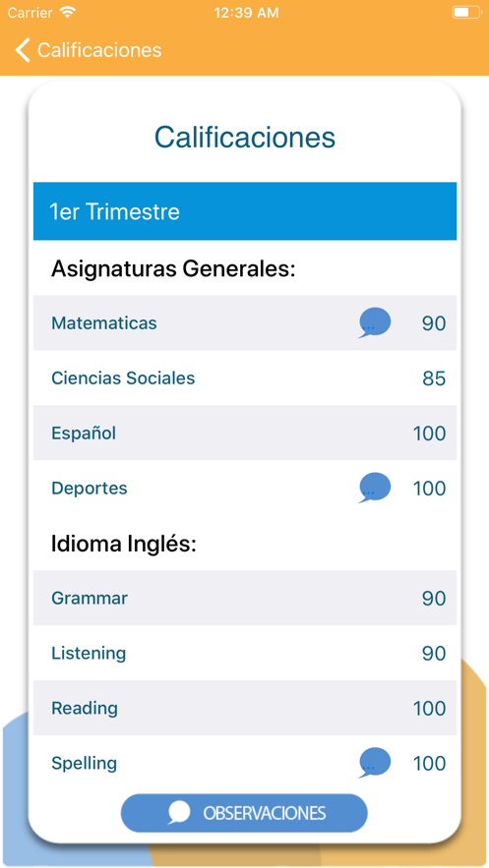Image resolution: width=489 pixels, height=868 pixels.
Task: Go back via Calificaciones nav label
Action: click(x=99, y=50)
